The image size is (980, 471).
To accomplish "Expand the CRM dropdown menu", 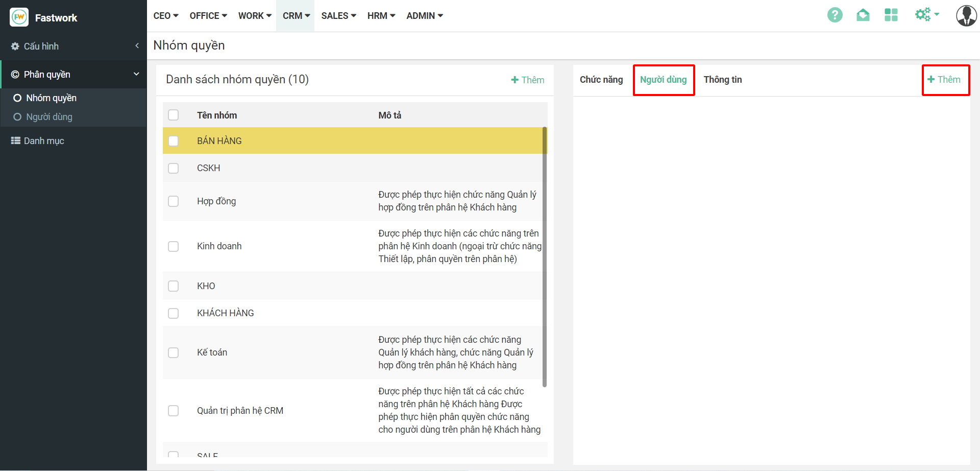I will pyautogui.click(x=296, y=16).
